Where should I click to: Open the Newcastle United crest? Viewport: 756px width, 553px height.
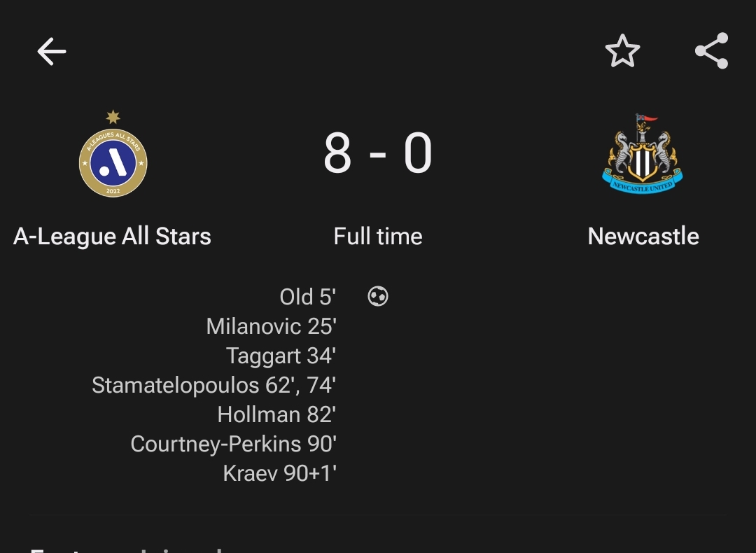643,154
